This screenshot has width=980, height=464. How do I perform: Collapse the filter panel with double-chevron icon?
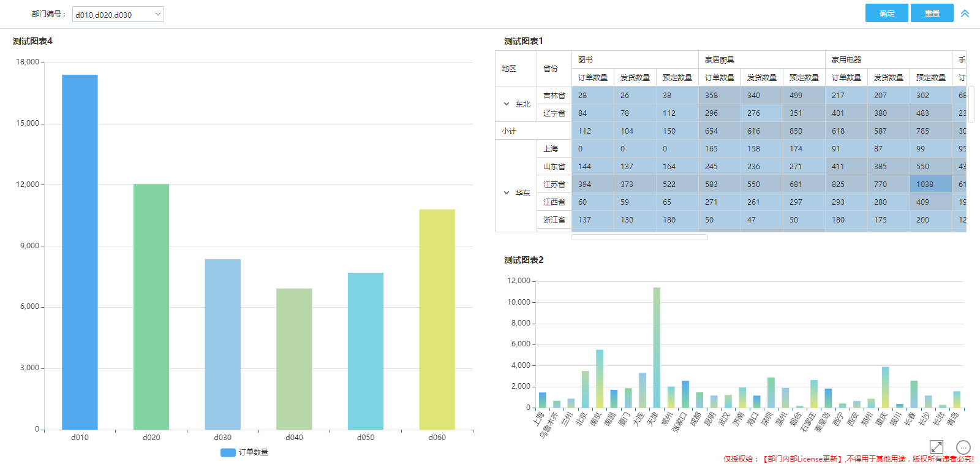pos(965,13)
